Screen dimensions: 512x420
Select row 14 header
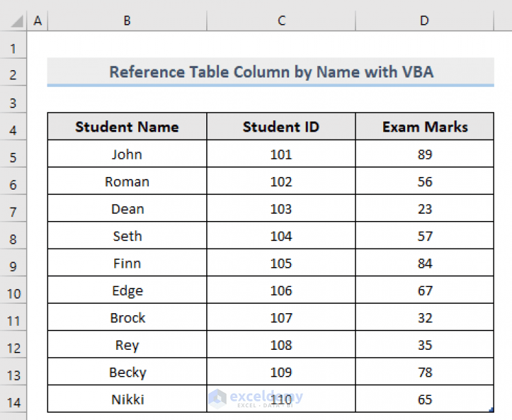point(13,399)
